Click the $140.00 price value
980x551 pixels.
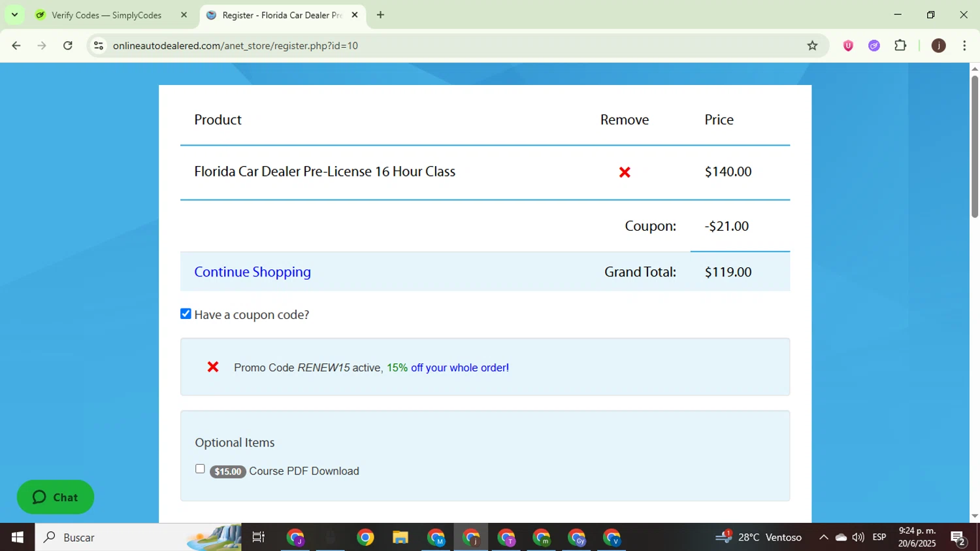coord(728,171)
